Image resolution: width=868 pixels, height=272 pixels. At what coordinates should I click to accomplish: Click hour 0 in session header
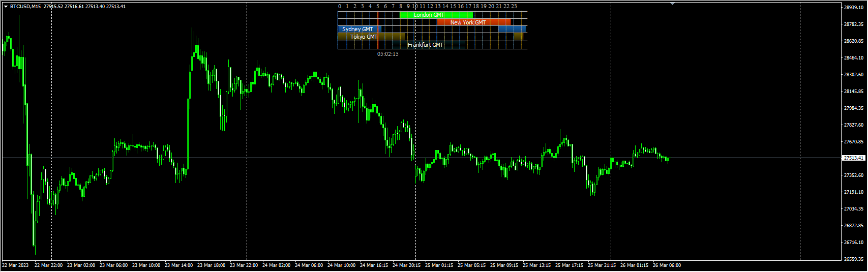click(340, 7)
